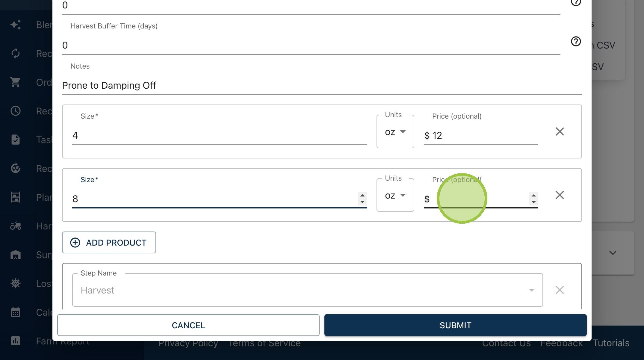Select the tractor Harvest sidebar icon
This screenshot has height=360, width=644.
15,226
